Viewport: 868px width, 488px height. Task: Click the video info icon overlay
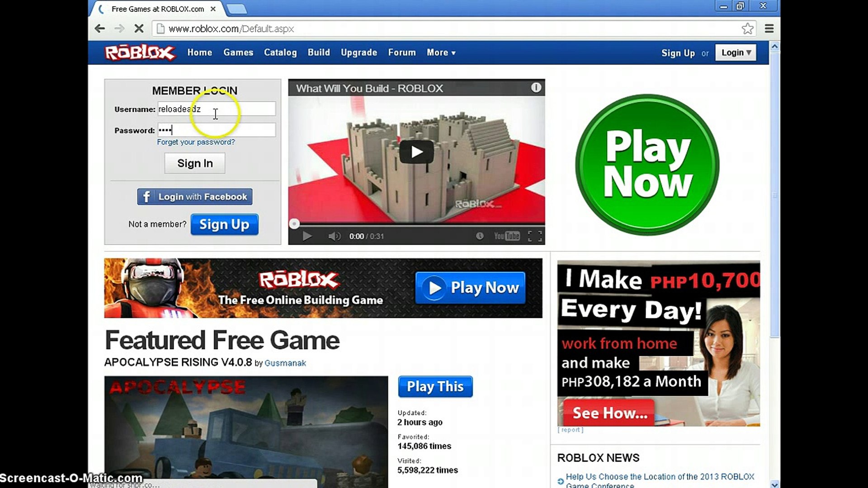pos(535,88)
